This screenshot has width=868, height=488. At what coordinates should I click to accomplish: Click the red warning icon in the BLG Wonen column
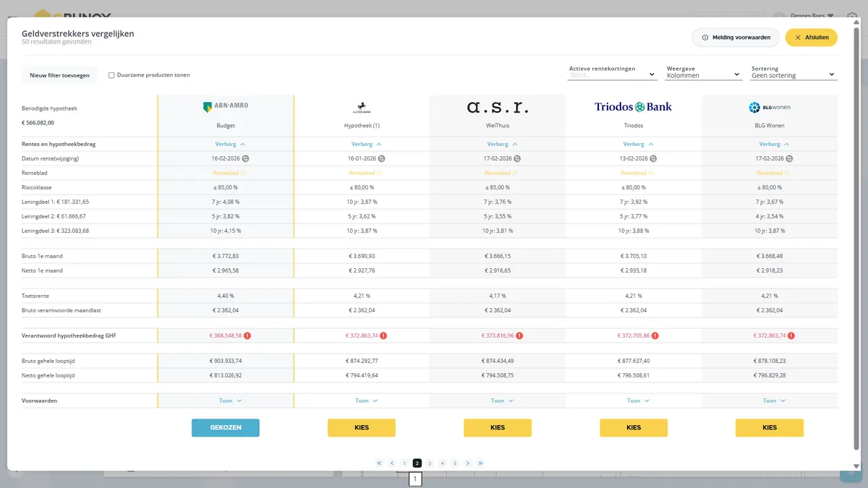tap(791, 335)
